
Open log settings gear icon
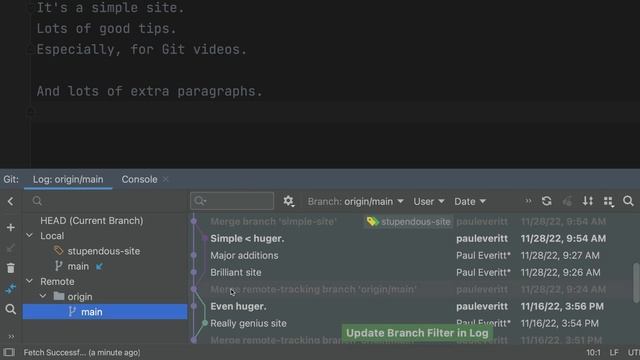coord(289,201)
